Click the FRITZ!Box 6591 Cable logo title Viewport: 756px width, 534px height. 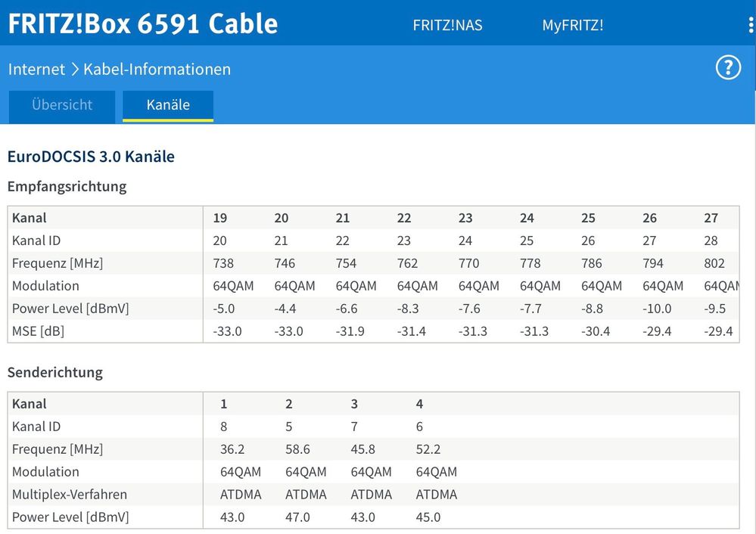(143, 23)
